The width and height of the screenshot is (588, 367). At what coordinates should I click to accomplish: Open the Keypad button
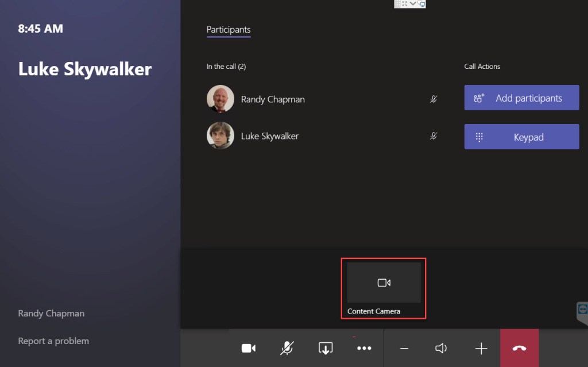coord(521,137)
